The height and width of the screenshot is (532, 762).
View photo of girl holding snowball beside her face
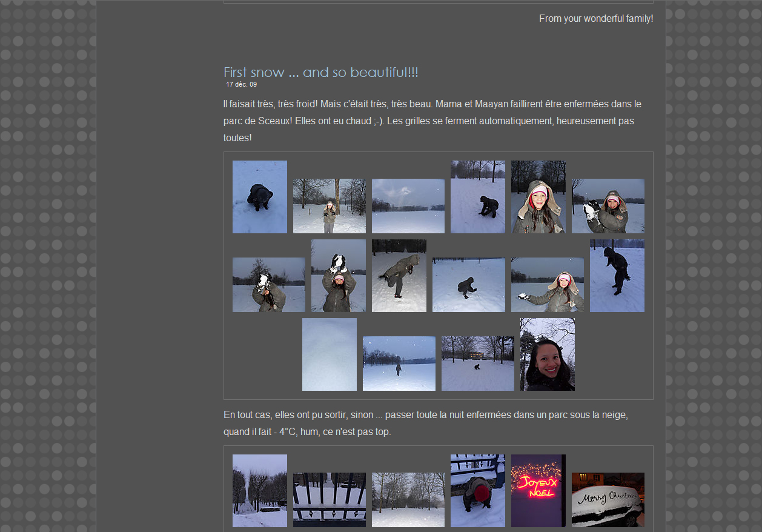click(x=608, y=205)
